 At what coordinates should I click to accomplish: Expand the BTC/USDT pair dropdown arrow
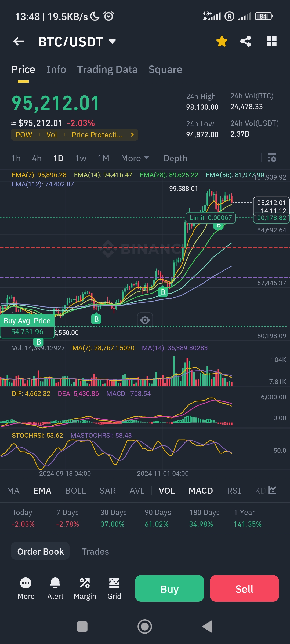pos(112,41)
